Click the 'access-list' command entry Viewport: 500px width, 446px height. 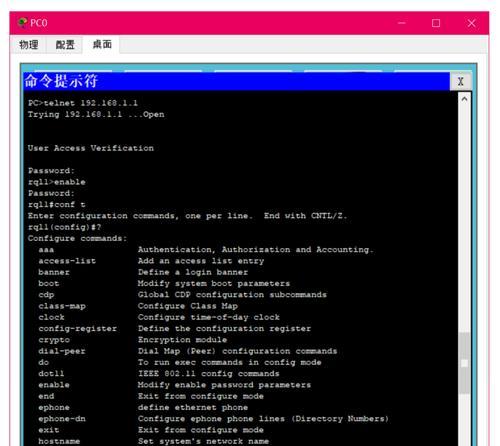click(x=67, y=261)
